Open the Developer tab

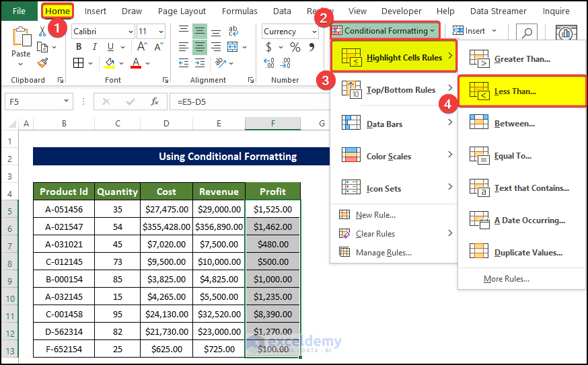401,11
